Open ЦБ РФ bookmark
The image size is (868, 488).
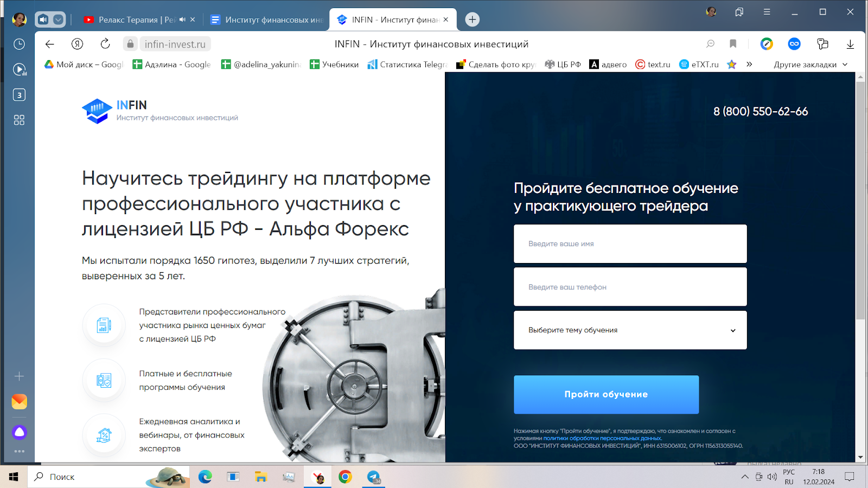563,65
